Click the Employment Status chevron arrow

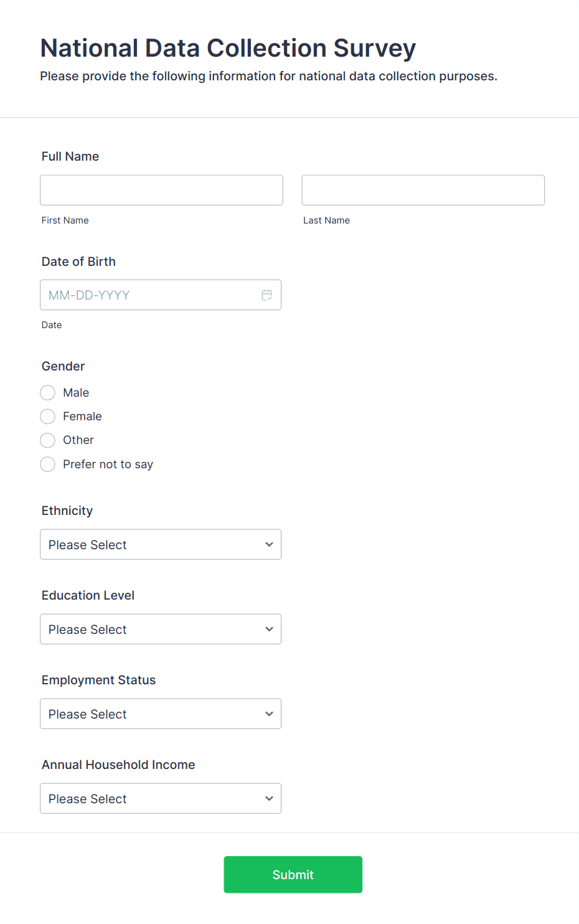tap(269, 714)
